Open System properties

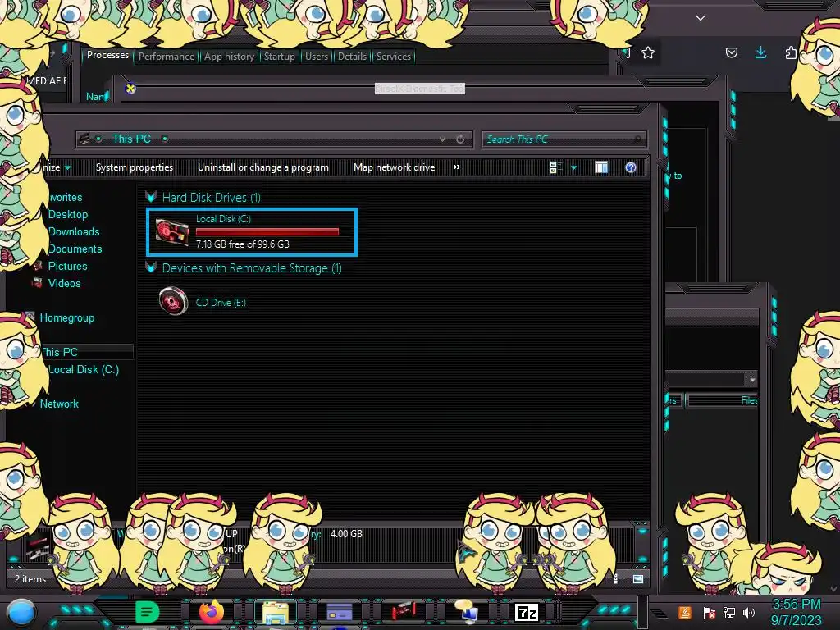135,167
